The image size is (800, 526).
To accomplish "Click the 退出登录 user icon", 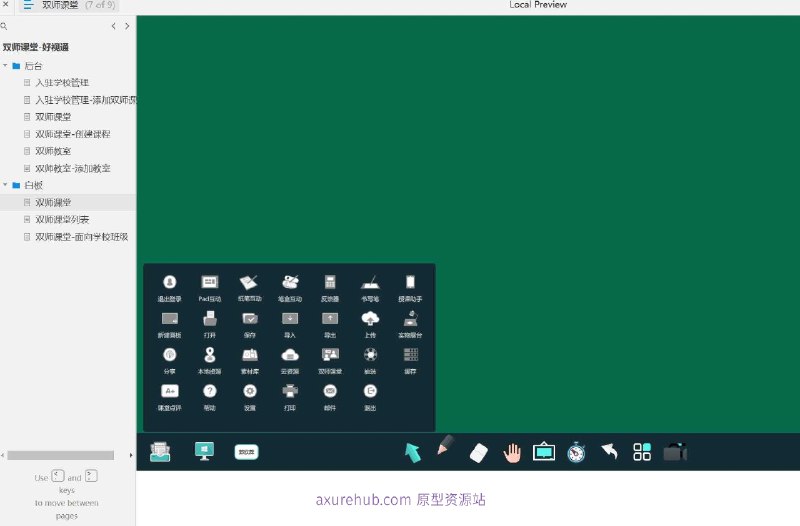I will [x=169, y=282].
